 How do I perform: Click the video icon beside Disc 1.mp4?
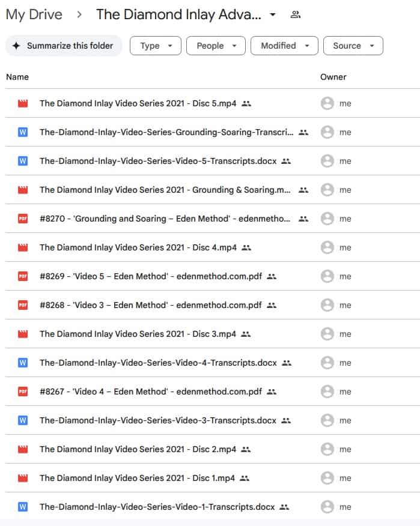[23, 478]
